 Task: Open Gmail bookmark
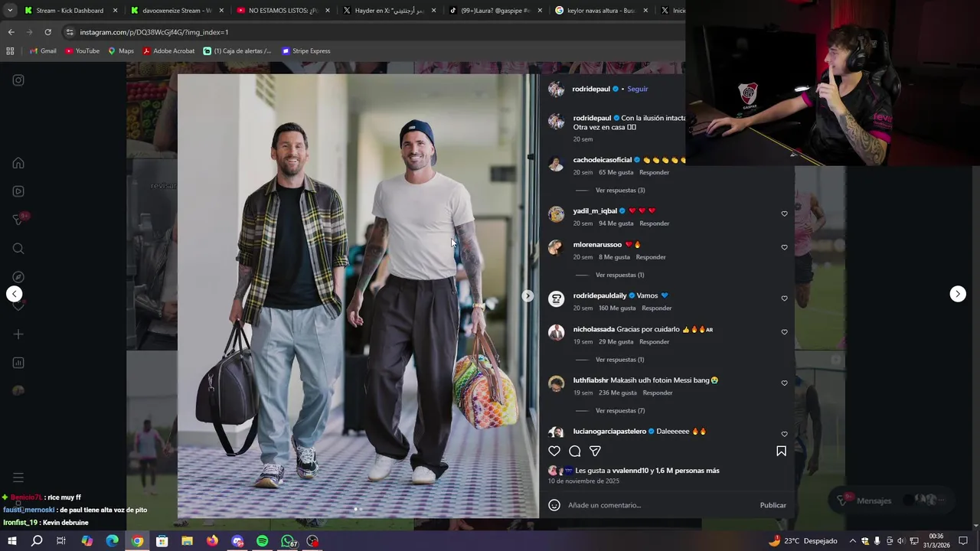coord(43,51)
